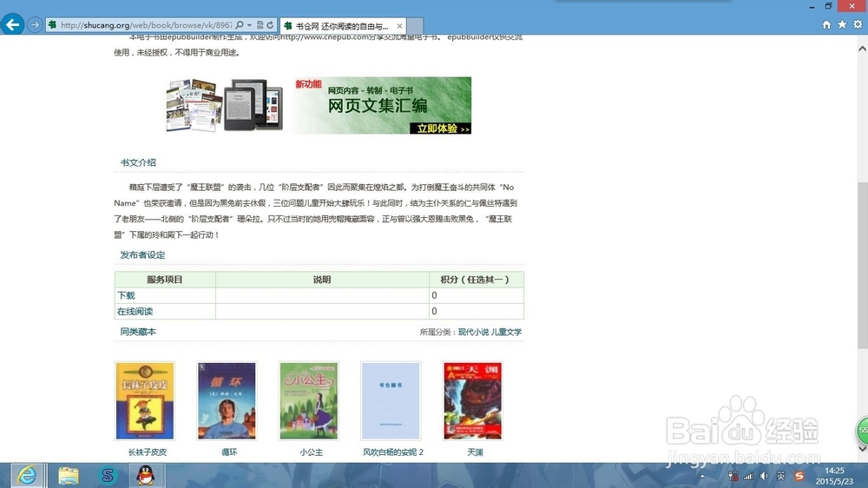The image size is (868, 488).
Task: Click the scrollbar down arrow
Action: pos(863,449)
